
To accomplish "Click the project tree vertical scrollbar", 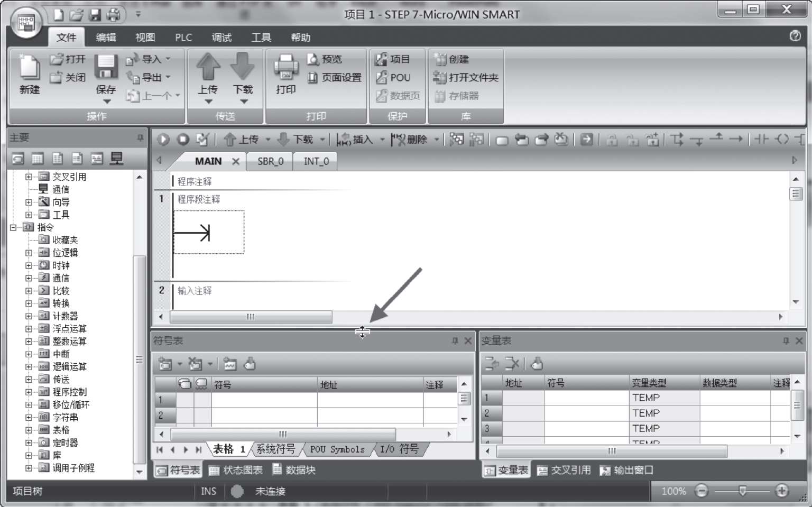I will [x=139, y=359].
